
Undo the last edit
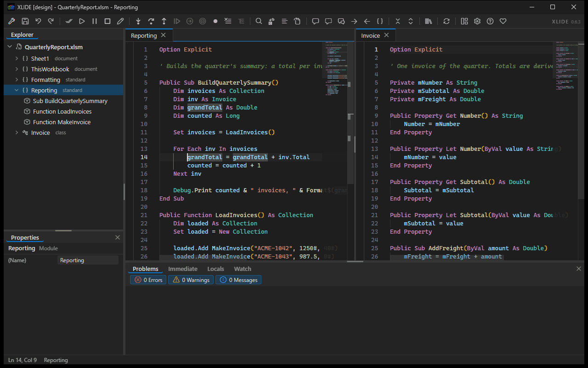point(38,21)
